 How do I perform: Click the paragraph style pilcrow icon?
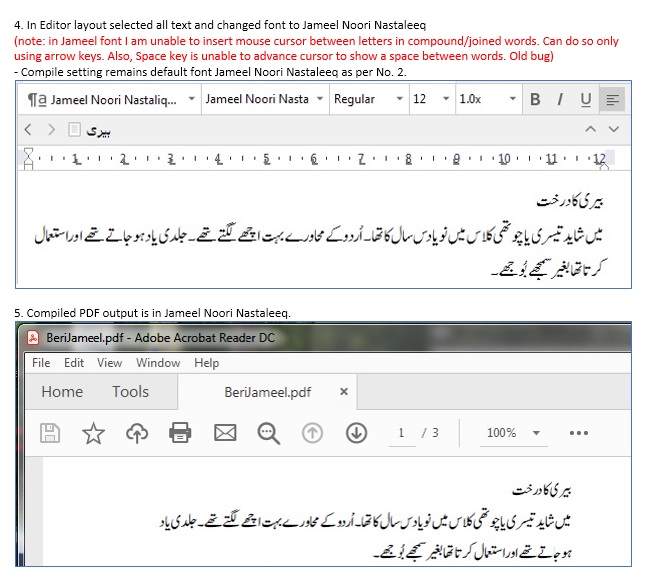click(37, 100)
